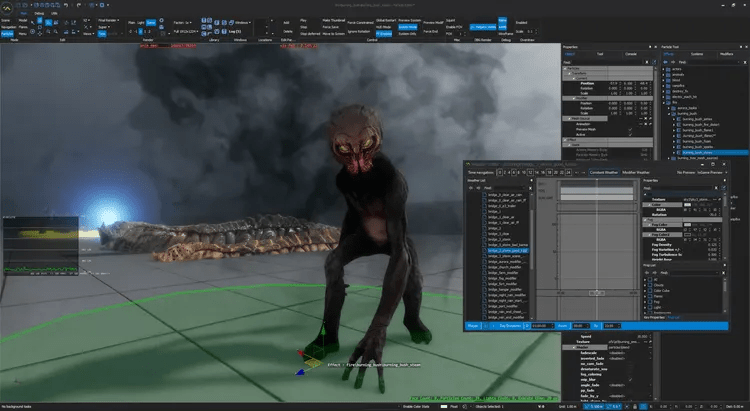Open the Systems tab in Particle Tool
Screen dimensions: 750x411
[x=697, y=54]
